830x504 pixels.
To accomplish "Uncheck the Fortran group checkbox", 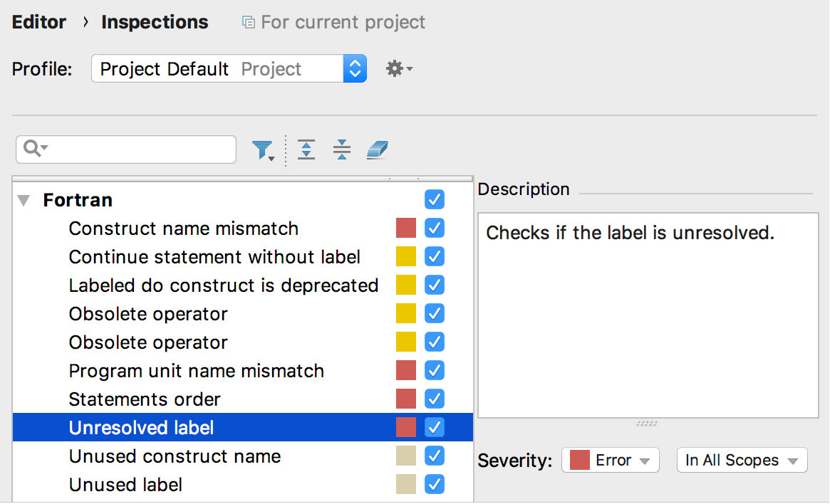I will point(435,199).
